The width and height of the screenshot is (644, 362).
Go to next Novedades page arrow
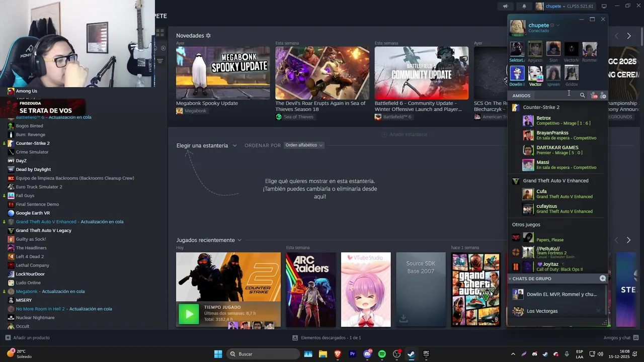(629, 36)
